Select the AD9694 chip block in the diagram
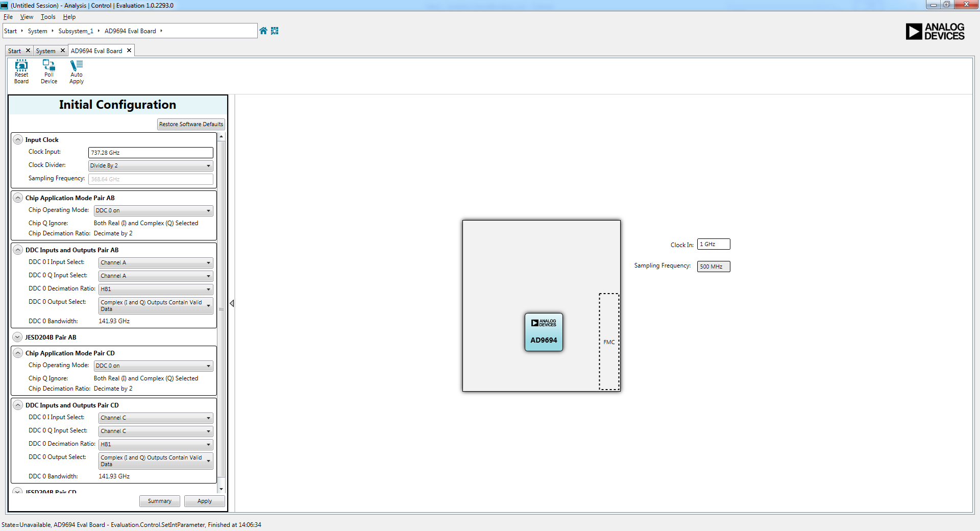Viewport: 980px width, 531px height. (544, 332)
